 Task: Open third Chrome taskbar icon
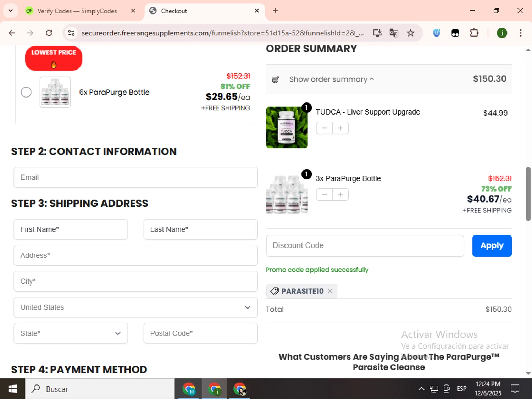tap(240, 389)
